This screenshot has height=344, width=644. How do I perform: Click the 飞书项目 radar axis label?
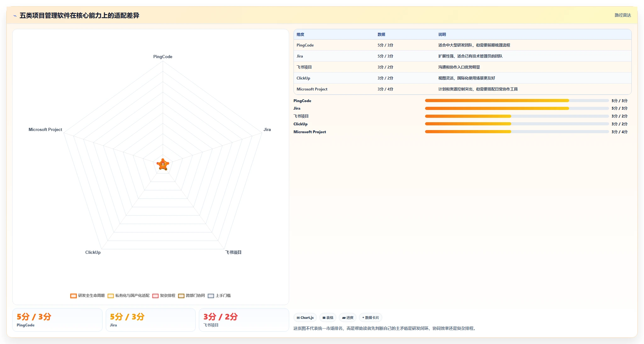click(x=233, y=252)
